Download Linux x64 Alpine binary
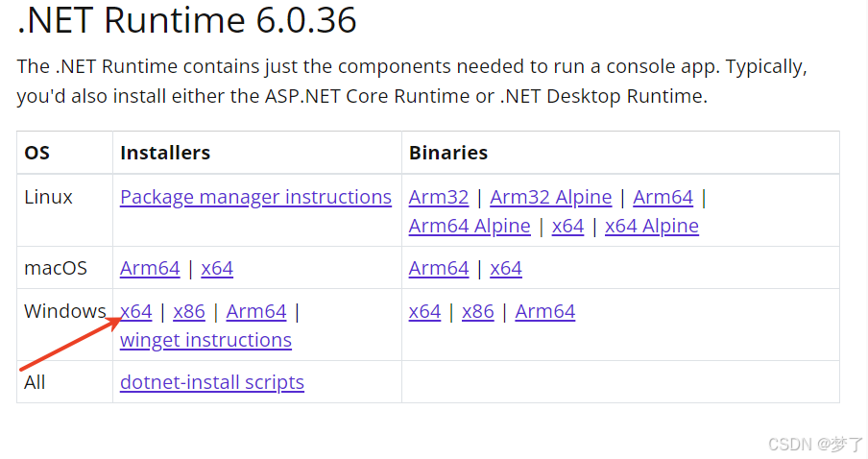Viewport: 868px width, 459px height. [652, 226]
